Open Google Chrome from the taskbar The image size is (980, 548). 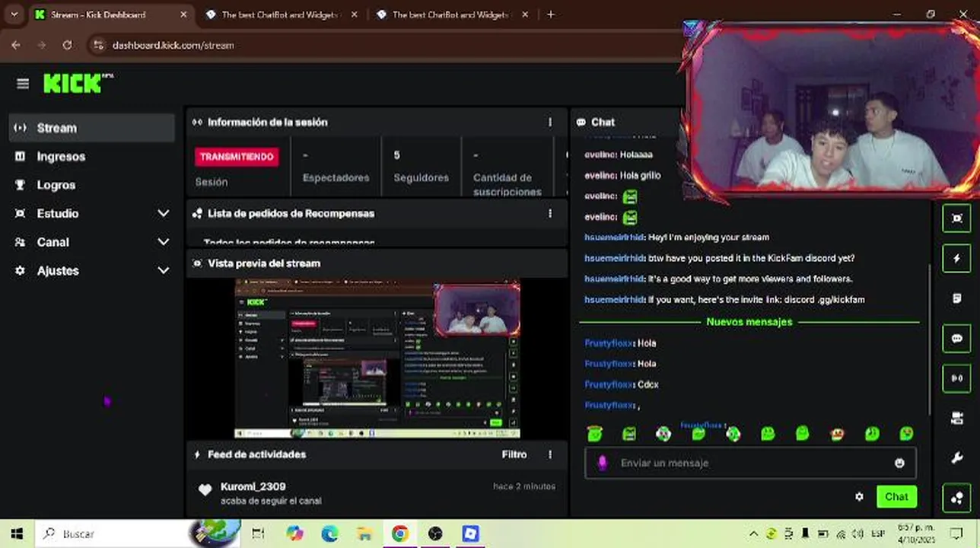[400, 534]
